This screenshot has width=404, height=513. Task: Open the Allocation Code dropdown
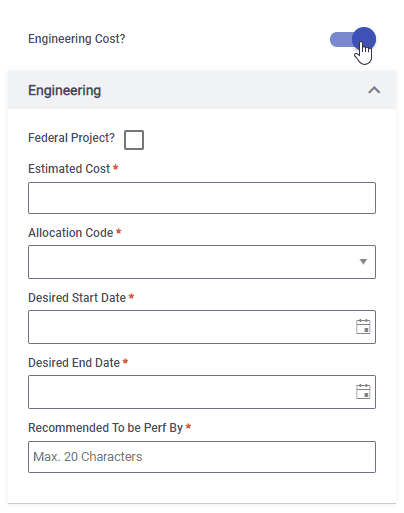tap(202, 262)
